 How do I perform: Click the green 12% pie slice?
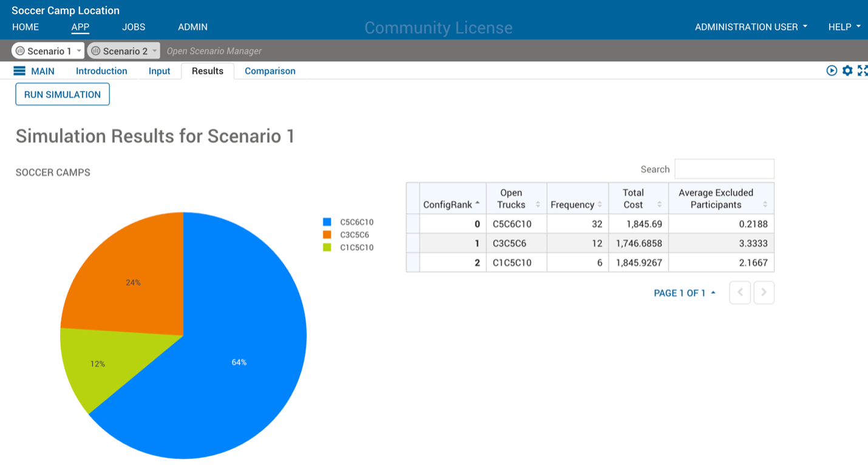coord(98,364)
